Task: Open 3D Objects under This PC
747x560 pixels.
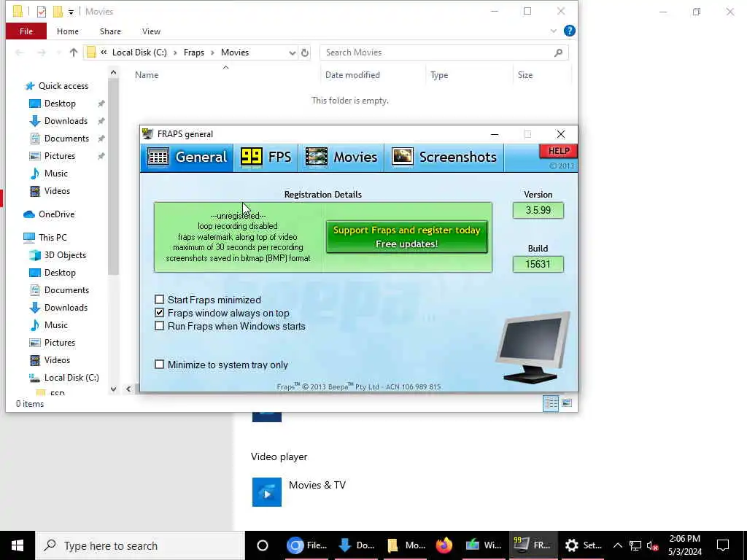Action: [x=65, y=254]
